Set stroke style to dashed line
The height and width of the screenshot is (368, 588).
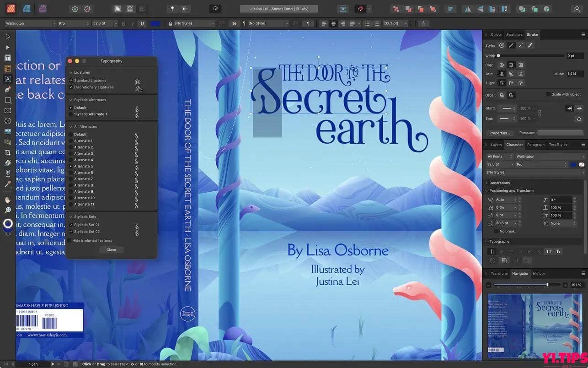521,45
